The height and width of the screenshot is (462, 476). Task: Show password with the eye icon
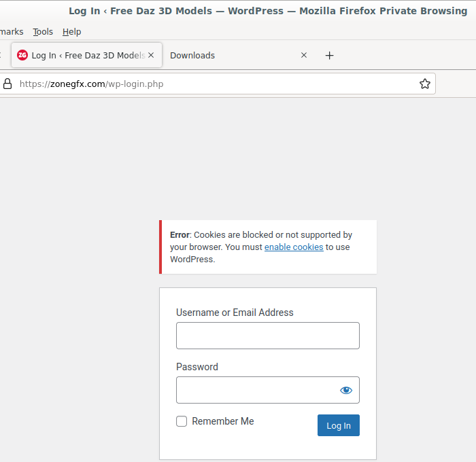click(x=346, y=390)
